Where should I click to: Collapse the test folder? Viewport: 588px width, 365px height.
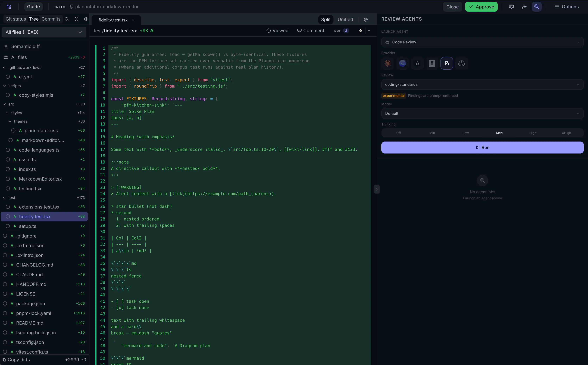tap(4, 198)
